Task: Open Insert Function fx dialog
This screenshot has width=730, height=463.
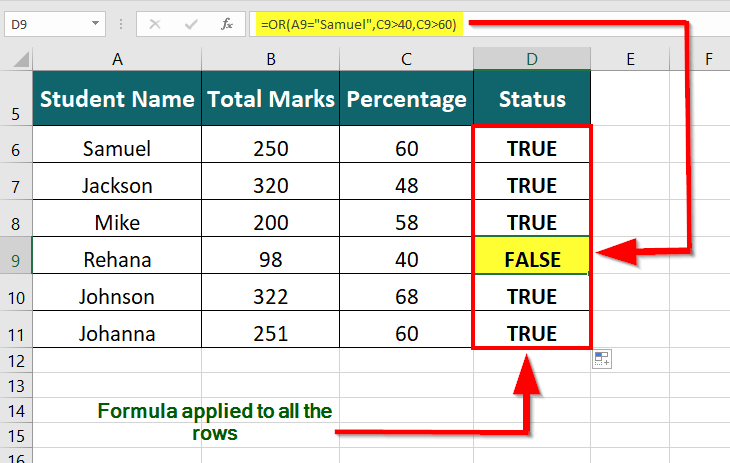Action: [227, 24]
